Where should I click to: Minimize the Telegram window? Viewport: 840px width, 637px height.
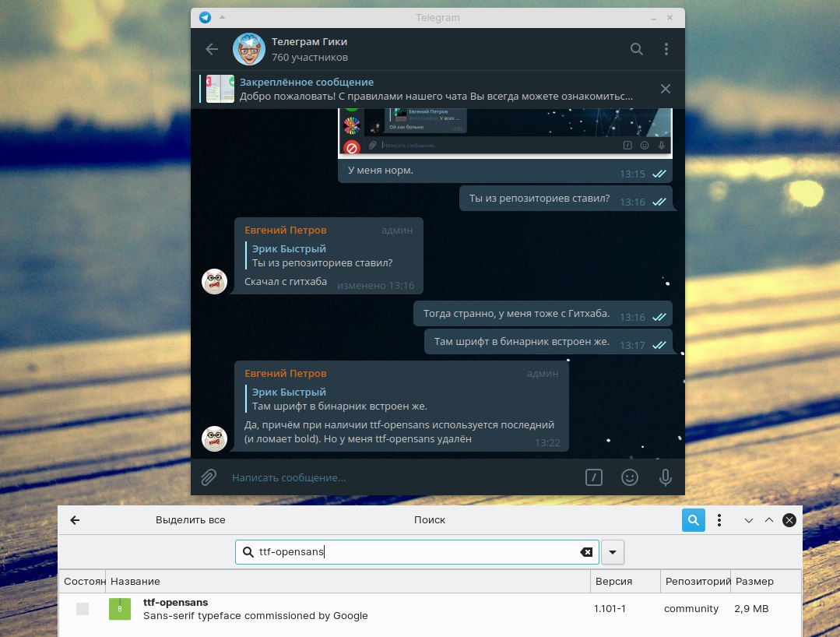pyautogui.click(x=654, y=18)
